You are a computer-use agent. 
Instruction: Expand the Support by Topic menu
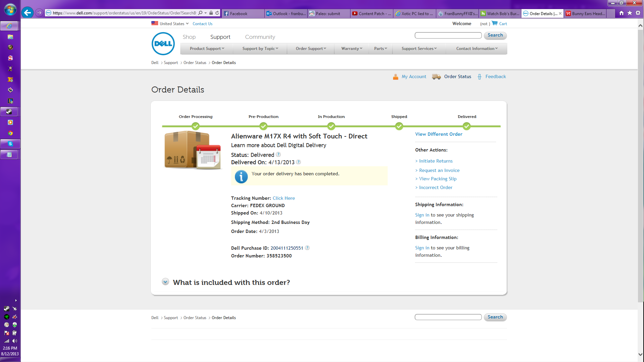260,49
